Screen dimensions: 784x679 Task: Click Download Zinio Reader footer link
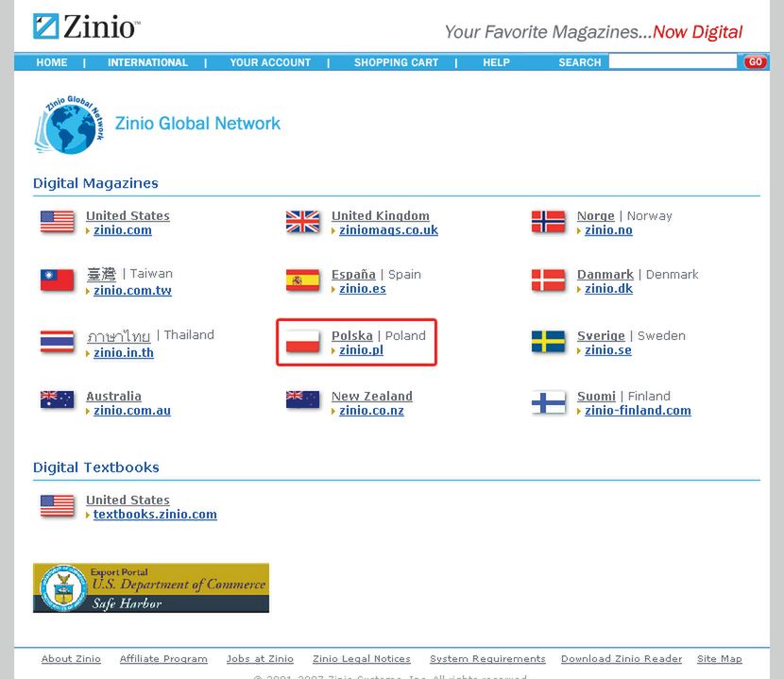click(x=622, y=659)
